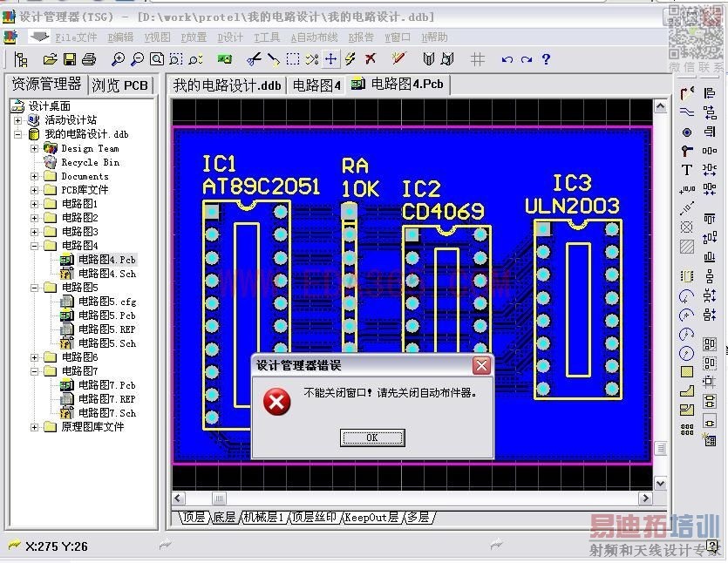The image size is (728, 563).
Task: Expand the 活动设计站 tree node
Action: [17, 120]
